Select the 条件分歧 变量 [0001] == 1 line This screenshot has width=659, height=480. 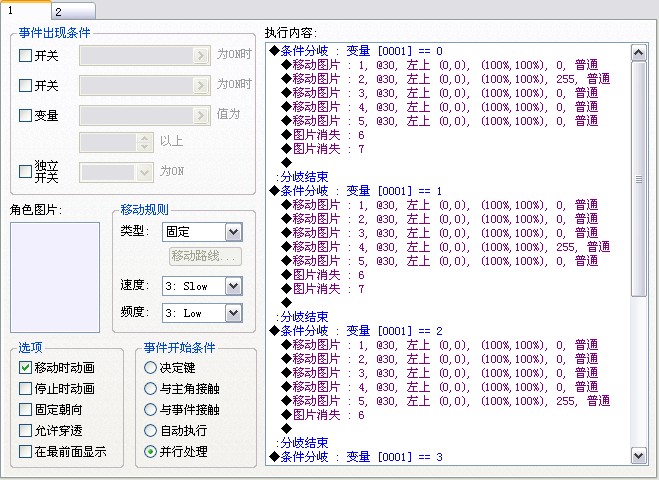pyautogui.click(x=356, y=191)
